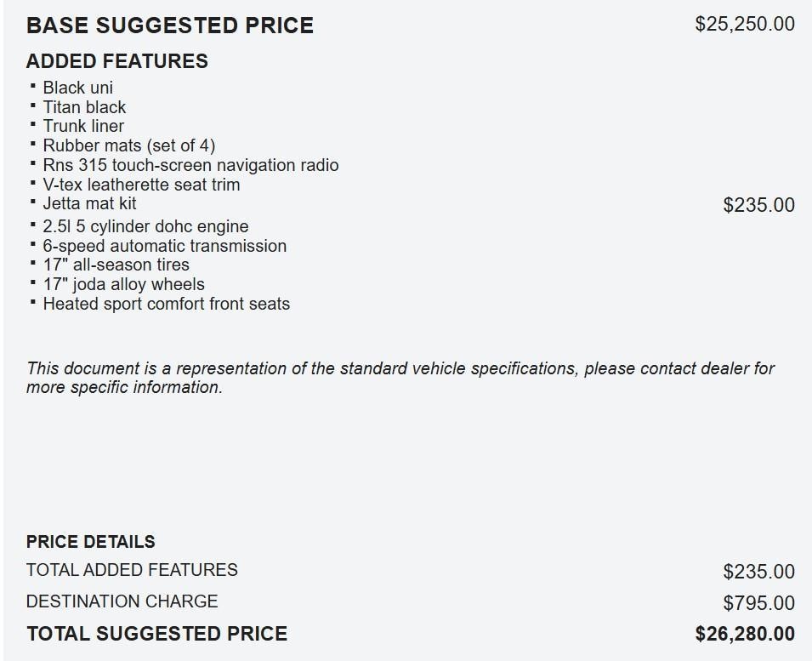The width and height of the screenshot is (812, 661).
Task: Click the $235.00 Jetta mat kit price
Action: pyautogui.click(x=758, y=205)
